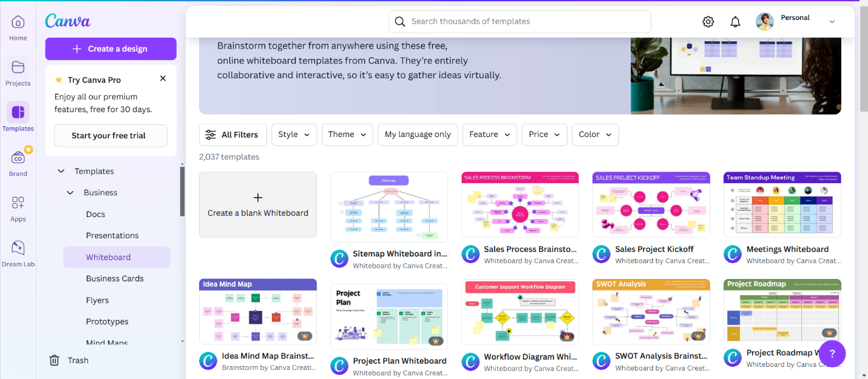Click the Canva creator badge beside Sales Process Brainstorm
This screenshot has width=868, height=379.
(470, 254)
